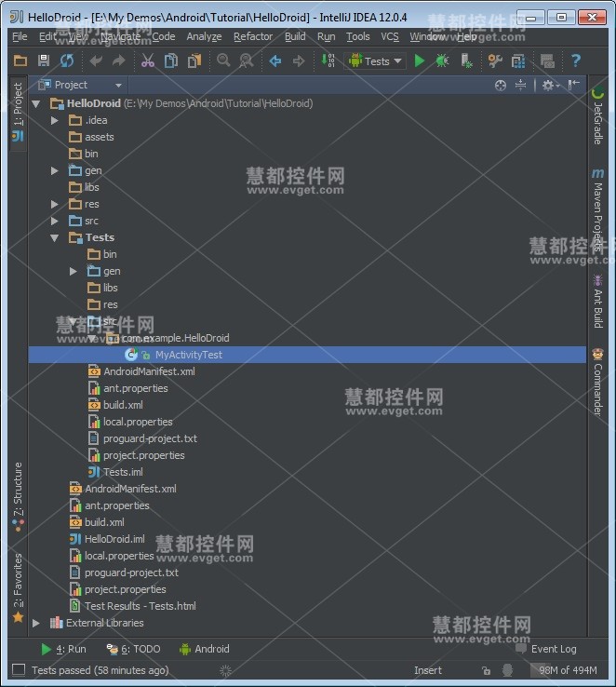This screenshot has height=687, width=616.
Task: Open the Tests run configuration dropdown
Action: [x=375, y=61]
